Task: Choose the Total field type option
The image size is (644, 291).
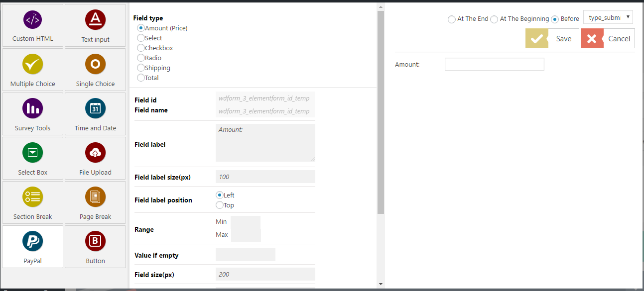Action: [140, 78]
